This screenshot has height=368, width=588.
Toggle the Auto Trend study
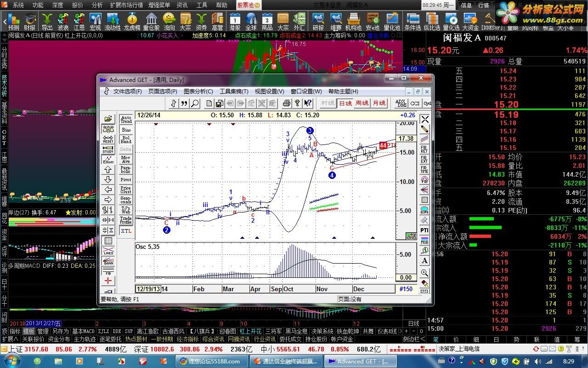126,120
